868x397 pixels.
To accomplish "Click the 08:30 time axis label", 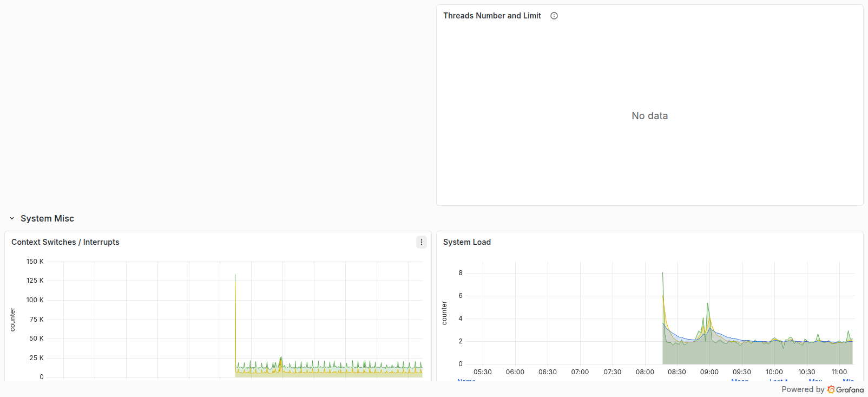I will click(x=677, y=372).
